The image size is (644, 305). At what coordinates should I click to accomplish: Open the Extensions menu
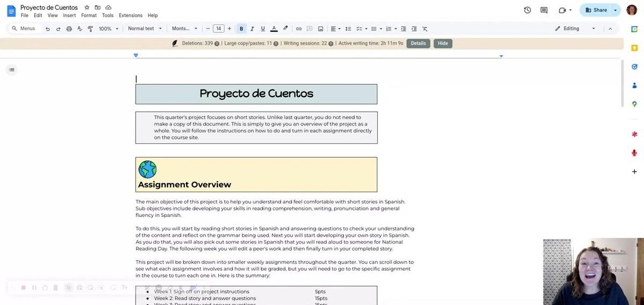pos(130,16)
